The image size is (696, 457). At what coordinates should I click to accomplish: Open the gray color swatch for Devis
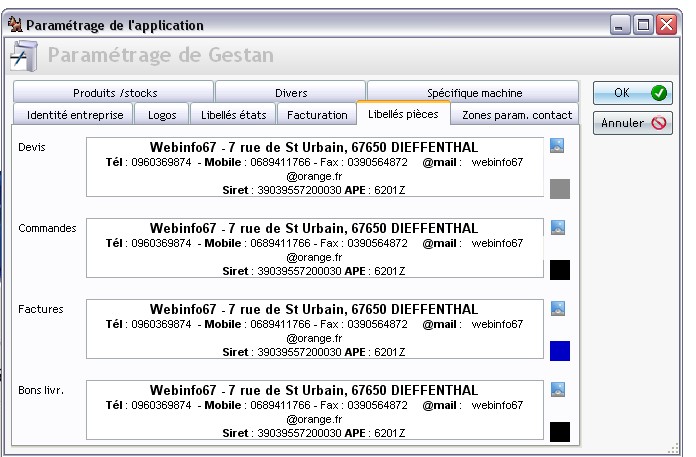pos(560,189)
